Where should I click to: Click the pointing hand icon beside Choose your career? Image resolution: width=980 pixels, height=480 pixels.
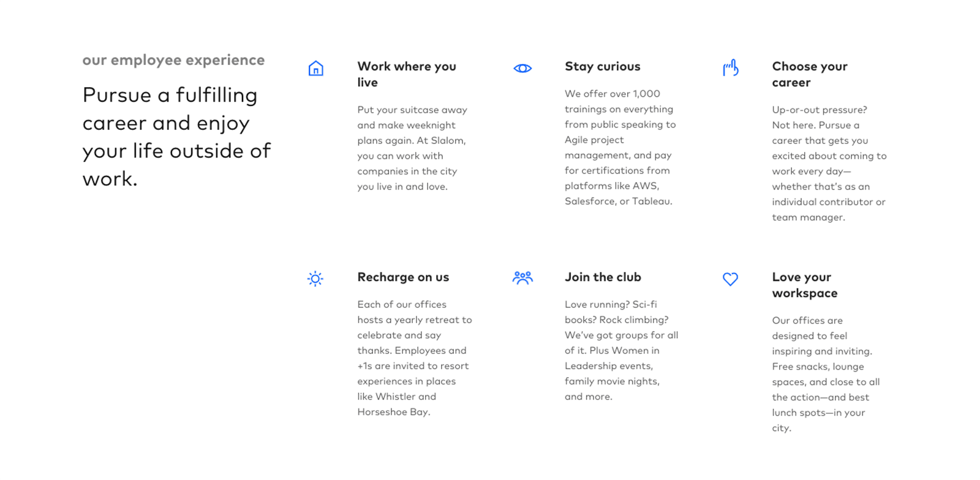pyautogui.click(x=730, y=68)
